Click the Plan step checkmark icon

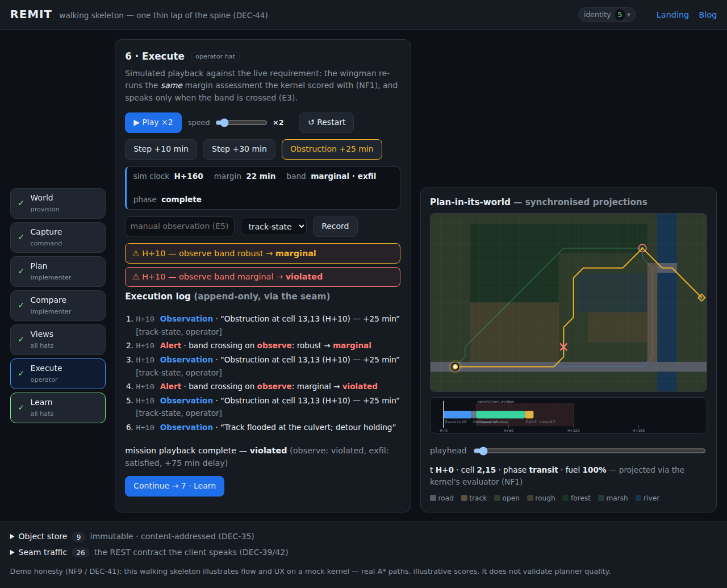coord(21,271)
